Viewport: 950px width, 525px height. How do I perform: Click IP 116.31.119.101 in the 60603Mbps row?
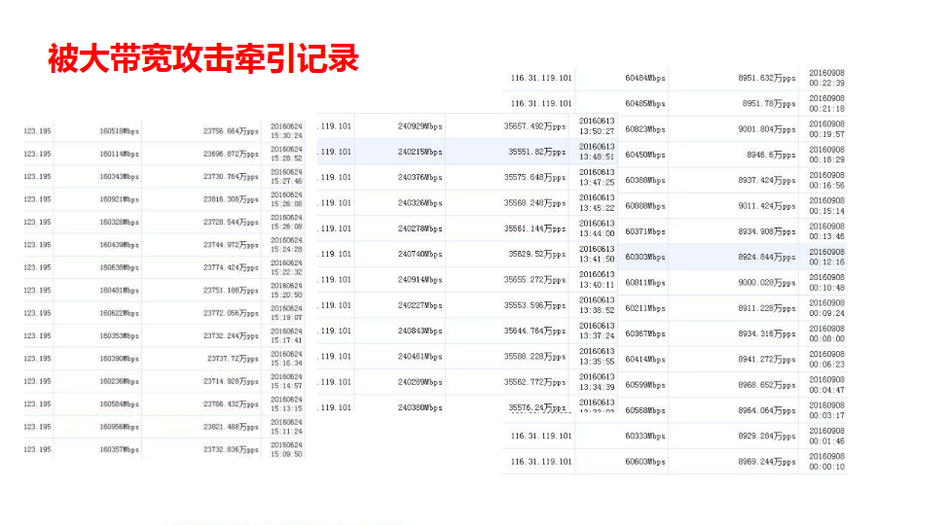click(541, 462)
